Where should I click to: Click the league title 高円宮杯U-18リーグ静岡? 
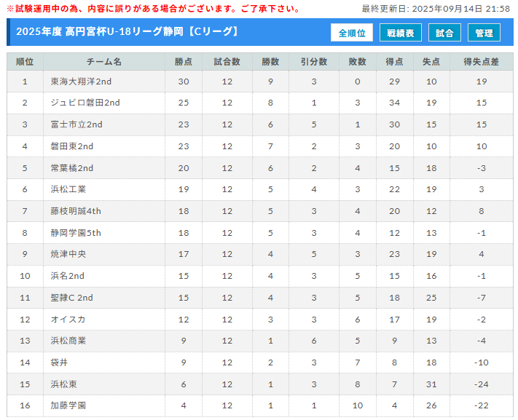pyautogui.click(x=124, y=32)
